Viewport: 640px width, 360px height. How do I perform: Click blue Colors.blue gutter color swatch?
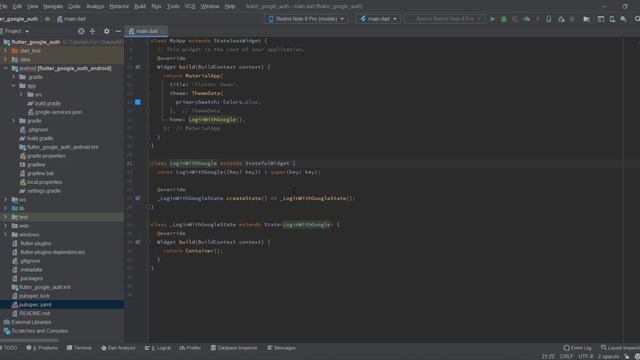138,102
